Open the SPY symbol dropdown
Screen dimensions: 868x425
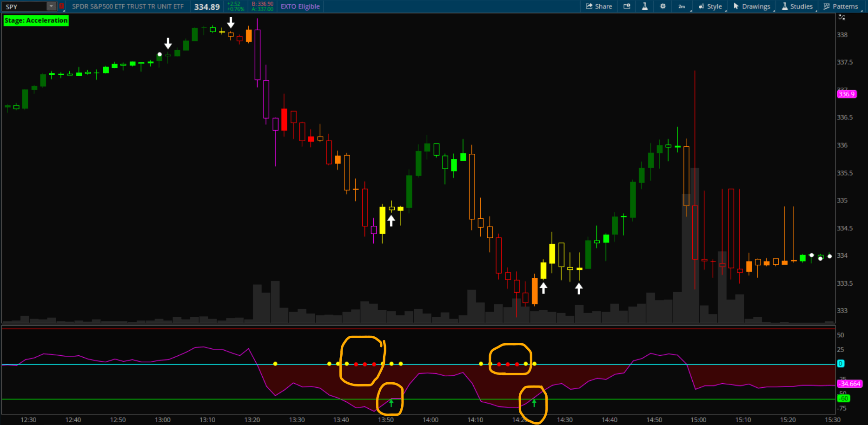(x=51, y=6)
